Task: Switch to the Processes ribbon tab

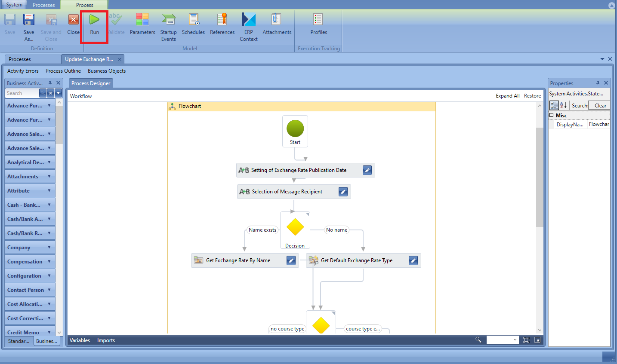Action: [x=44, y=5]
